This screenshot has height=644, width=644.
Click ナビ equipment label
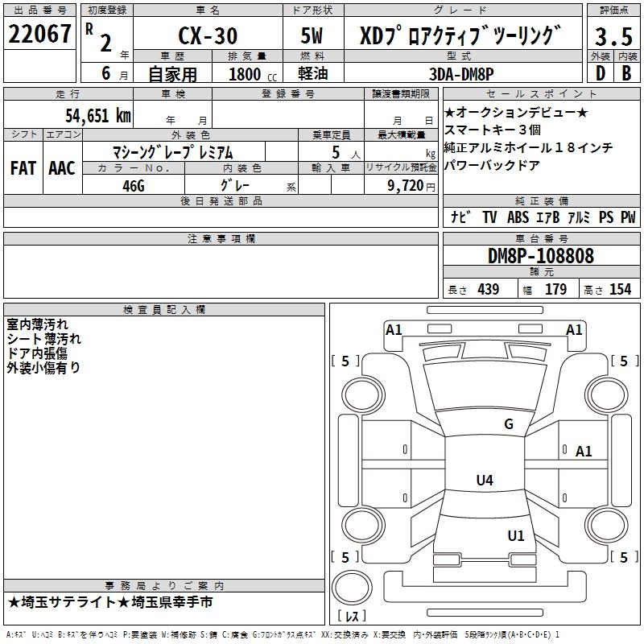[460, 217]
